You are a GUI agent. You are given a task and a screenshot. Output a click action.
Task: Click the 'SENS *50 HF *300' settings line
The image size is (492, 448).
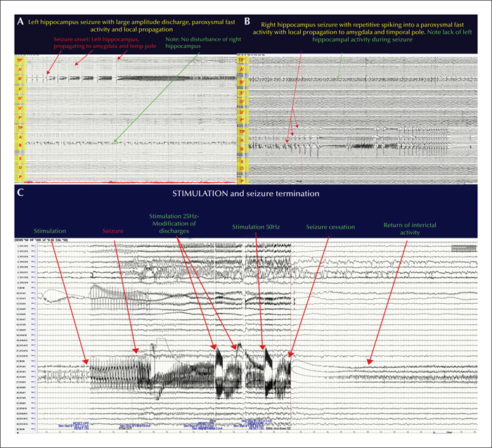[41, 240]
